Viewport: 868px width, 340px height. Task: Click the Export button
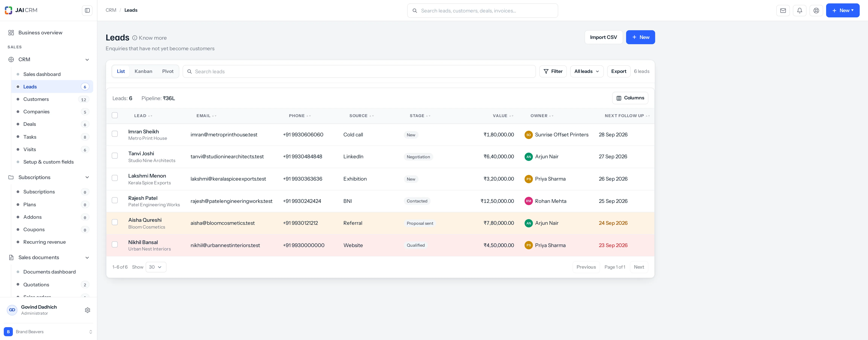pyautogui.click(x=619, y=72)
